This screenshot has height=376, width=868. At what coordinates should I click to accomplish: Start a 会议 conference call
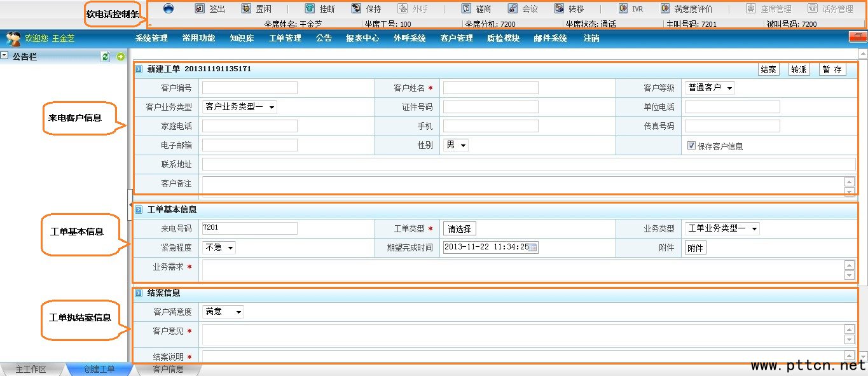[513, 9]
